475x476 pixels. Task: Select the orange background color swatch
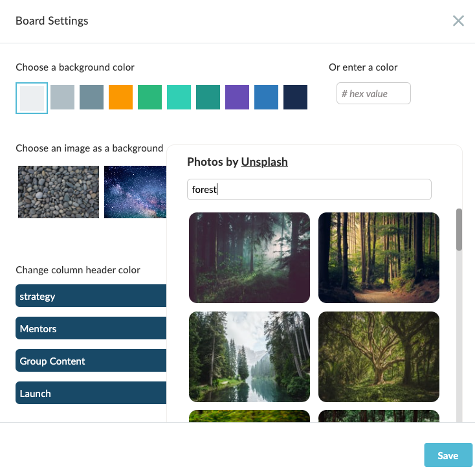click(x=120, y=97)
